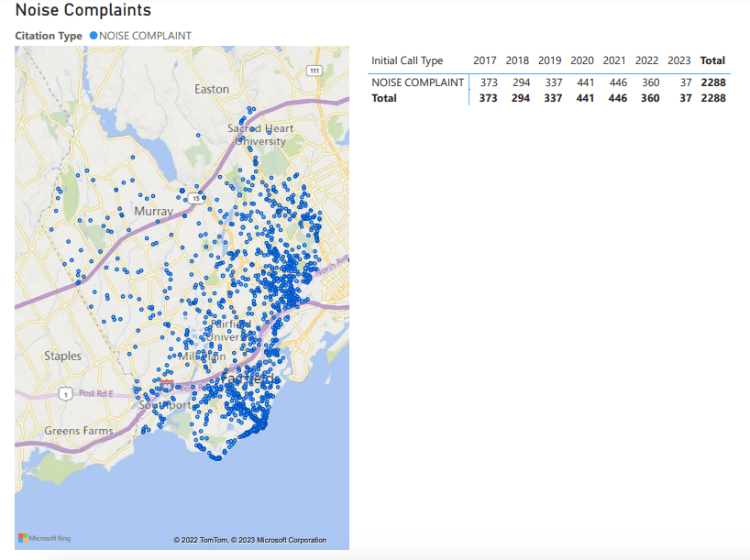Select the 2023 value 37 in NOISE COMPLAINT row
This screenshot has height=560, width=750.
click(686, 82)
